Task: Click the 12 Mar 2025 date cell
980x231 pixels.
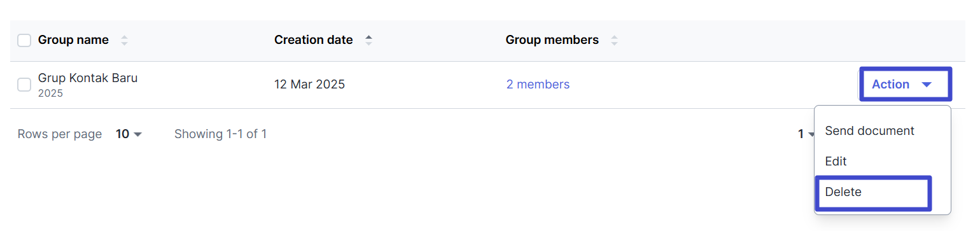Action: pyautogui.click(x=309, y=84)
